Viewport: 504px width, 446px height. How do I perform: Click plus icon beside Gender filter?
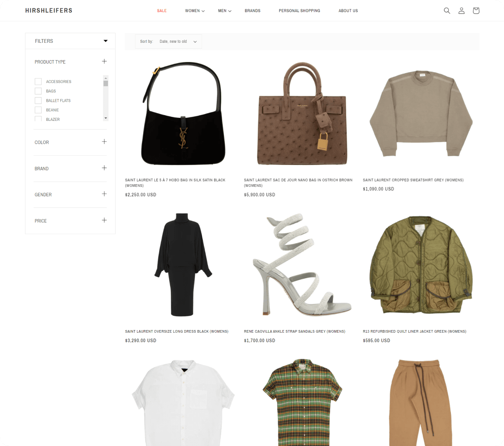104,194
